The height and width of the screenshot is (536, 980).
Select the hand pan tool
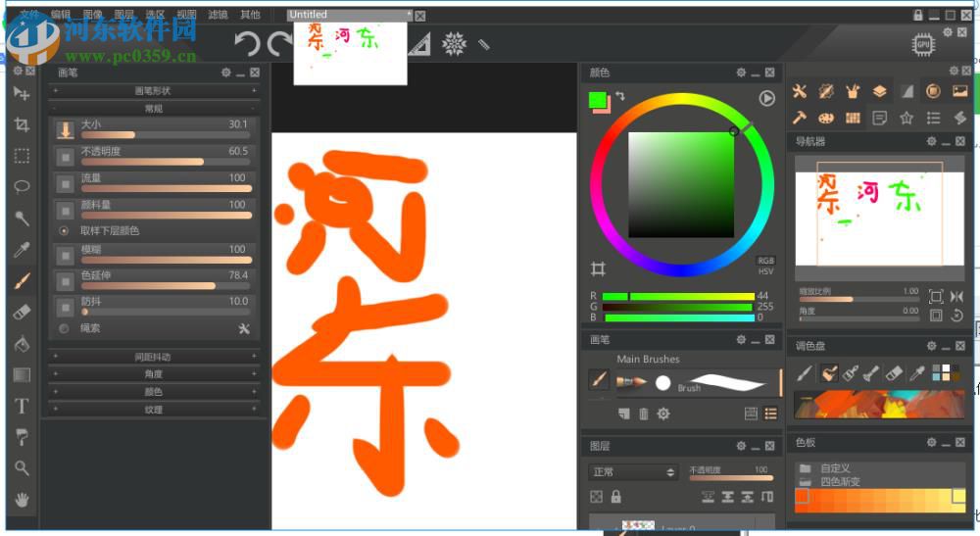pos(22,500)
